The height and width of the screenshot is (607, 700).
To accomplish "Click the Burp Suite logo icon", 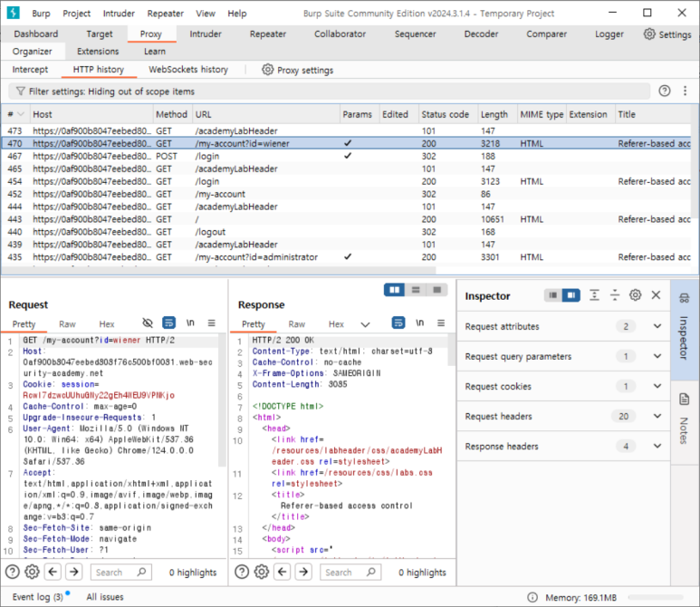I will [x=14, y=13].
